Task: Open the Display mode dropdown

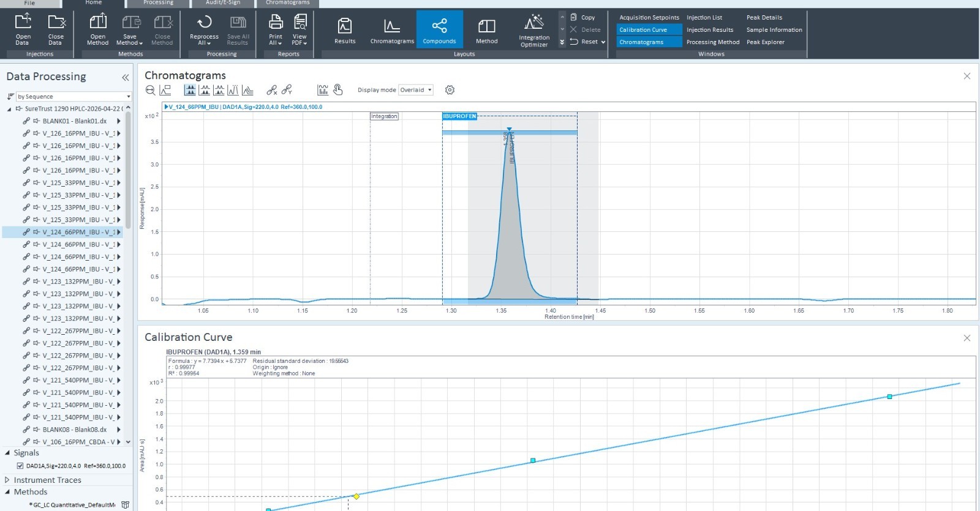Action: 416,90
